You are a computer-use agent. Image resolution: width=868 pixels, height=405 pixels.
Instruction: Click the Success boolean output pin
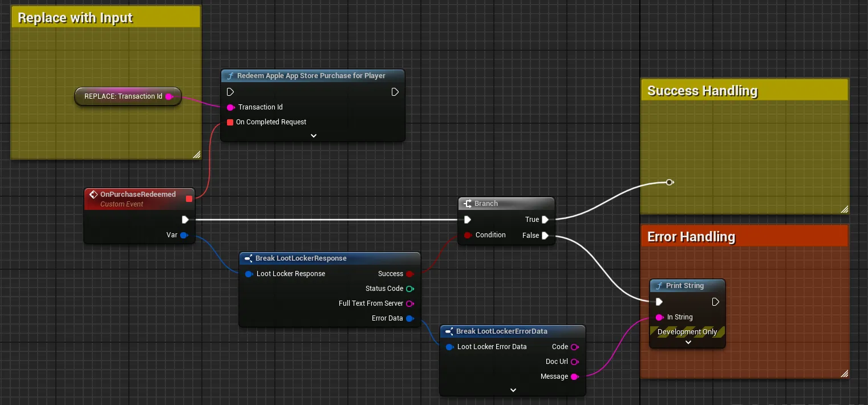(x=409, y=274)
